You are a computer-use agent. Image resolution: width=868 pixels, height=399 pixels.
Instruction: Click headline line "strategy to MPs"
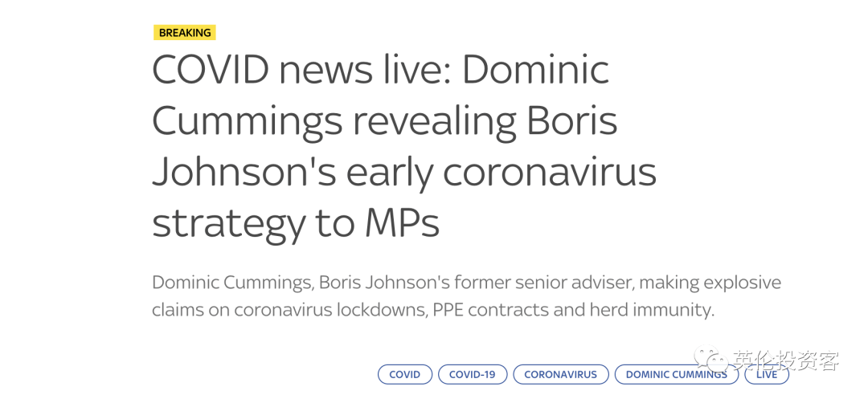tap(296, 224)
